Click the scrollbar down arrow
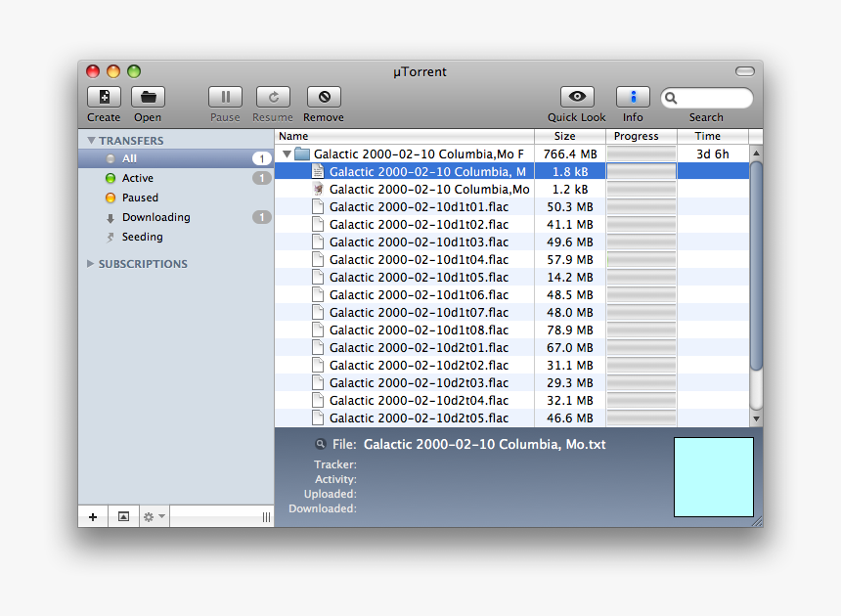Image resolution: width=841 pixels, height=616 pixels. [x=756, y=418]
